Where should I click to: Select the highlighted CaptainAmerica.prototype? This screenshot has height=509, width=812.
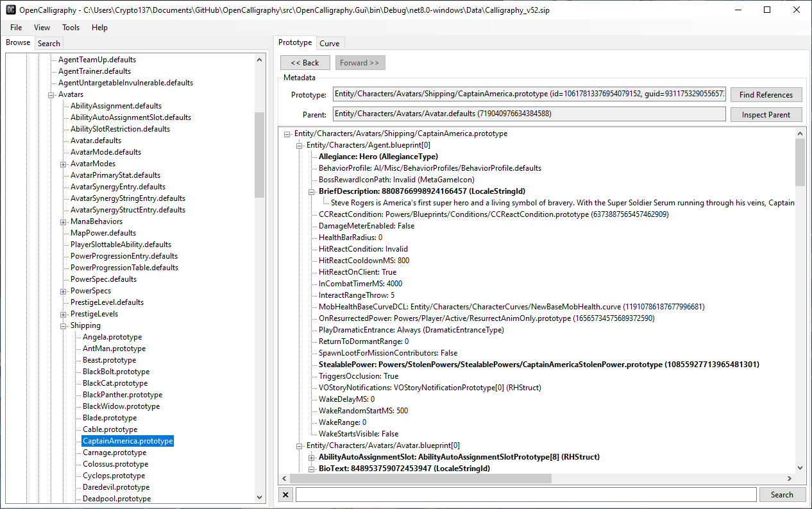pos(128,441)
